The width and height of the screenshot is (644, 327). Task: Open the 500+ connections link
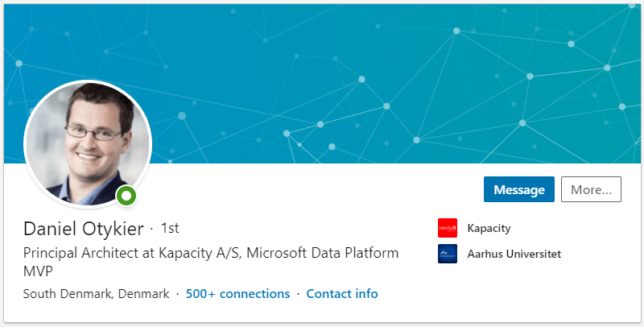pyautogui.click(x=237, y=293)
